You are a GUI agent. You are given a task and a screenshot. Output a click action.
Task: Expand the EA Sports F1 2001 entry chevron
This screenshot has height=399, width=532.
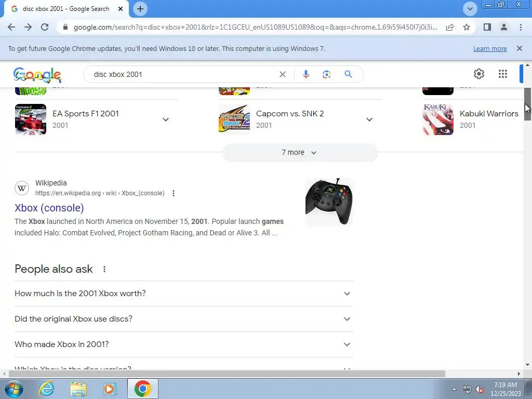click(166, 119)
